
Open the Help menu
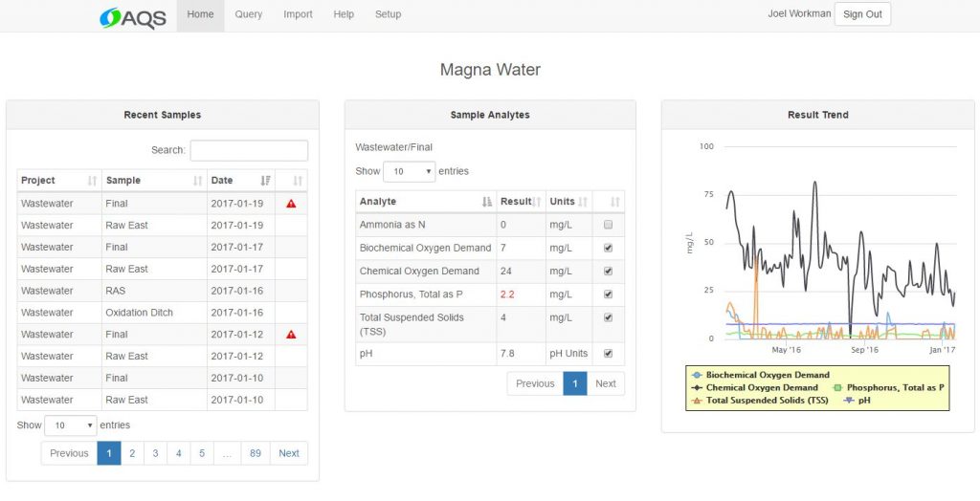344,14
